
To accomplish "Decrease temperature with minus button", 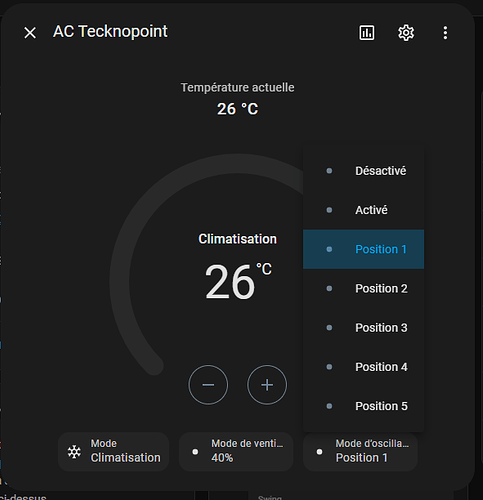I will pos(208,385).
